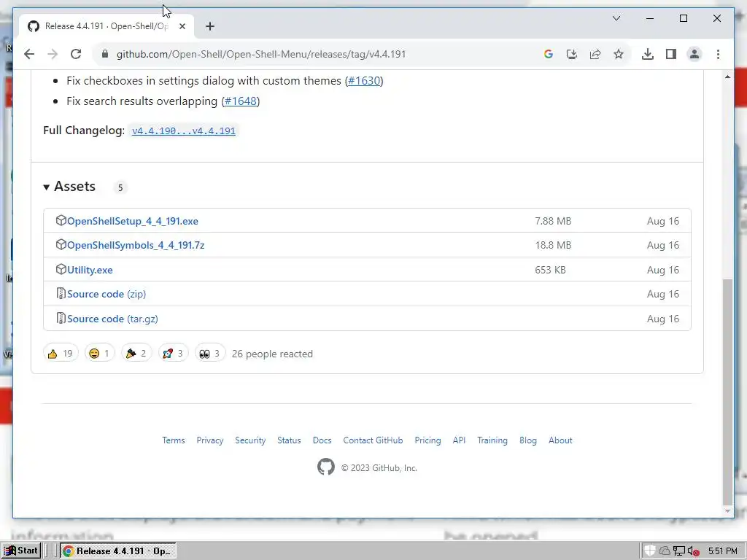747x560 pixels.
Task: Click package icon beside OpenShellSetup exe
Action: point(61,220)
